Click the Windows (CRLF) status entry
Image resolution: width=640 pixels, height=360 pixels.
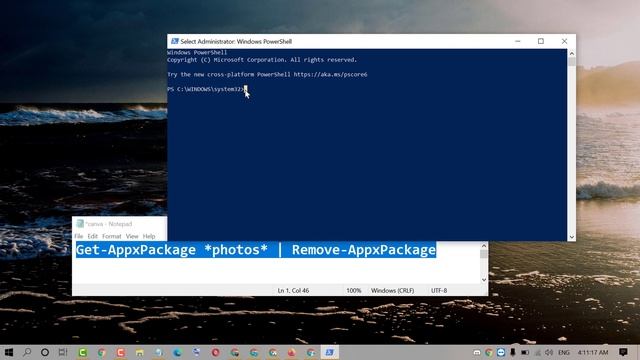392,291
